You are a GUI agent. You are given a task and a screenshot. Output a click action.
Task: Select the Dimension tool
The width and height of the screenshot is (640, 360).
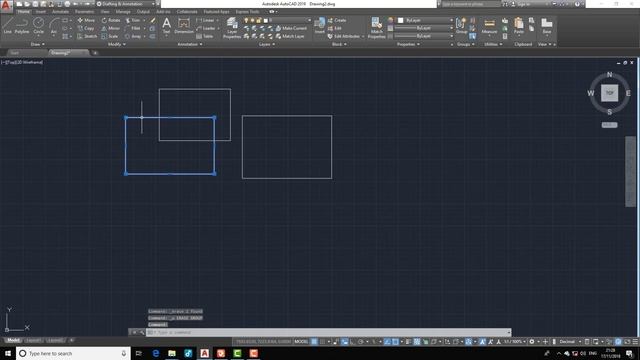(x=184, y=25)
